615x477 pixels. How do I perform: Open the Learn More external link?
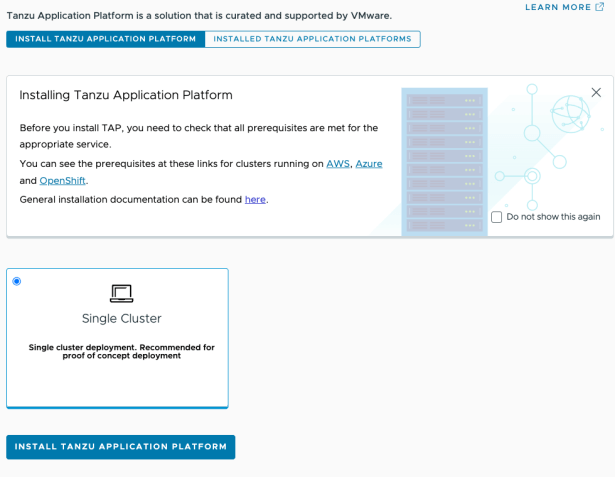(564, 7)
